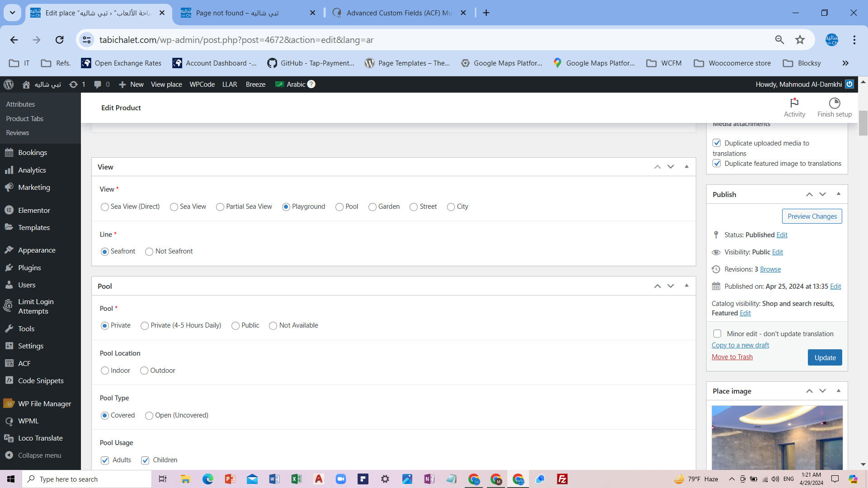Select Sea View (Direct) radio option
This screenshot has height=488, width=868.
[104, 207]
